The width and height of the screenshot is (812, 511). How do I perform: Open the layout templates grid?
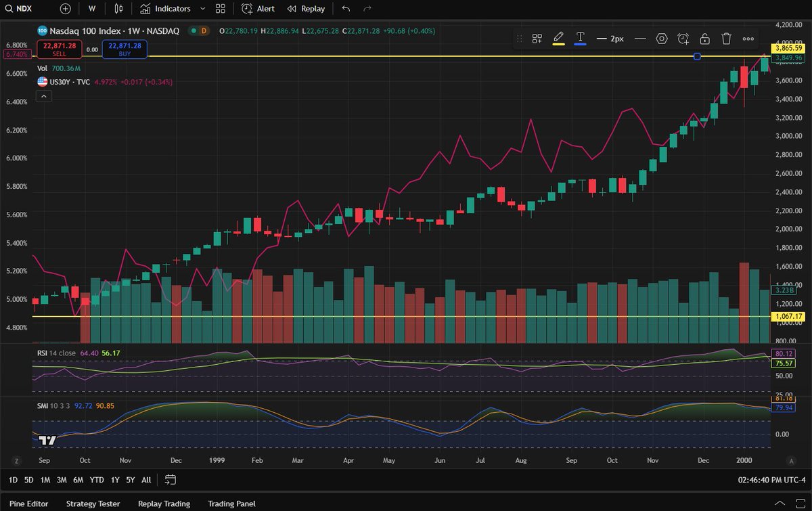click(221, 9)
